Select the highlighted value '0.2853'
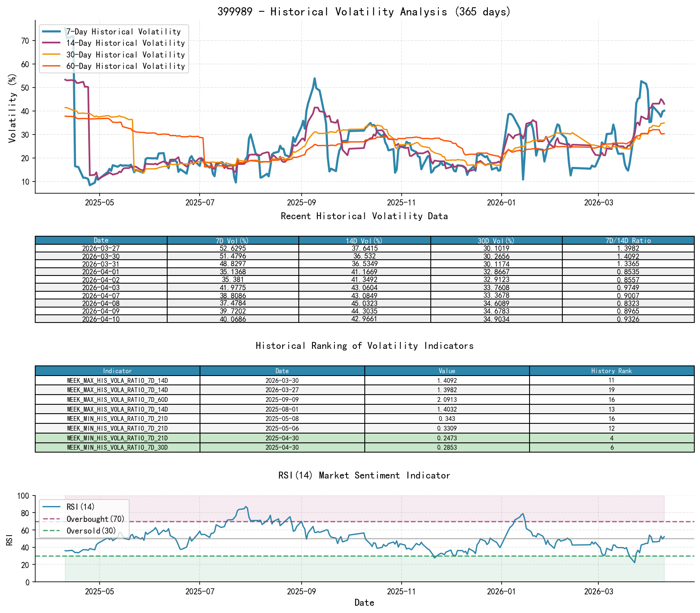700x613 pixels. coord(447,447)
